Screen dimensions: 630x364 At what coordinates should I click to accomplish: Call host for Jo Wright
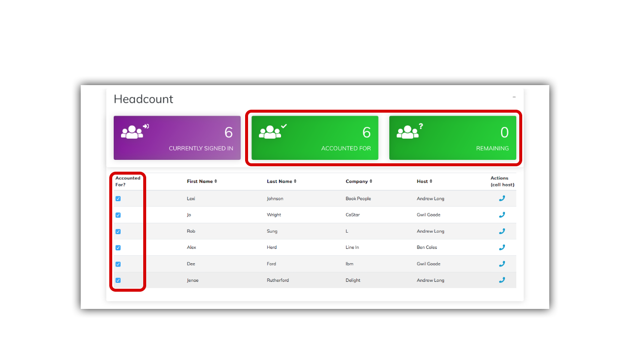tap(502, 214)
